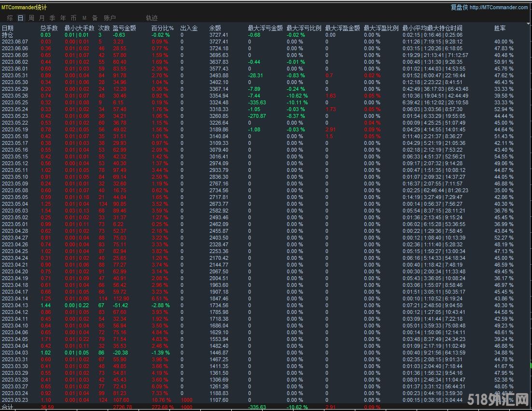The height and width of the screenshot is (411, 532).
Task: Click the 最大浮亏金额 column header
Action: tap(265, 28)
